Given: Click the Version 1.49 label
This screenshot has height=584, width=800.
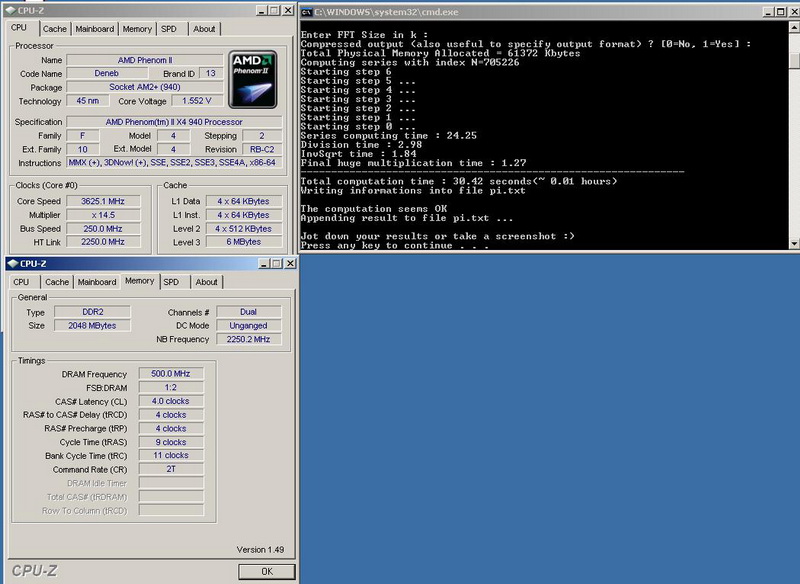Looking at the screenshot, I should [260, 549].
